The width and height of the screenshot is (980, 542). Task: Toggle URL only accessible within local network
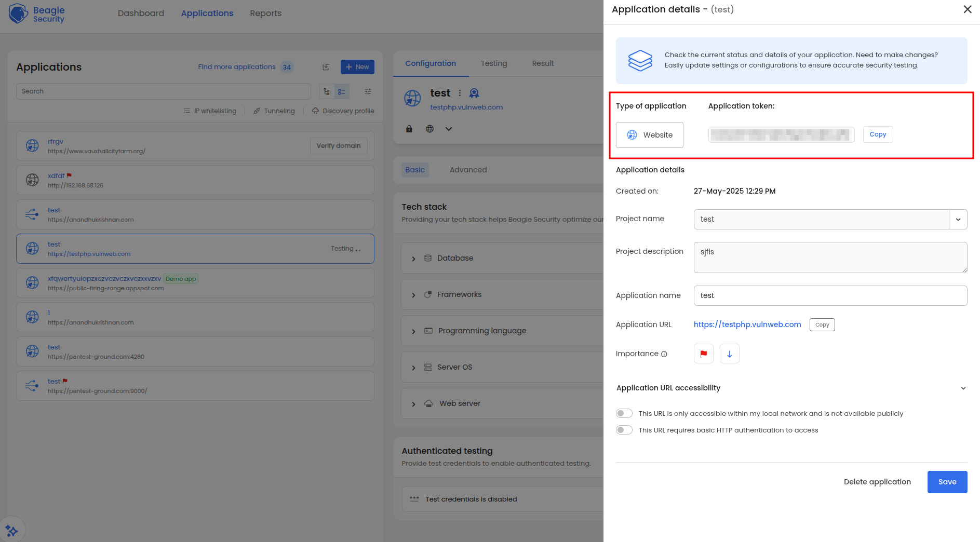[624, 413]
